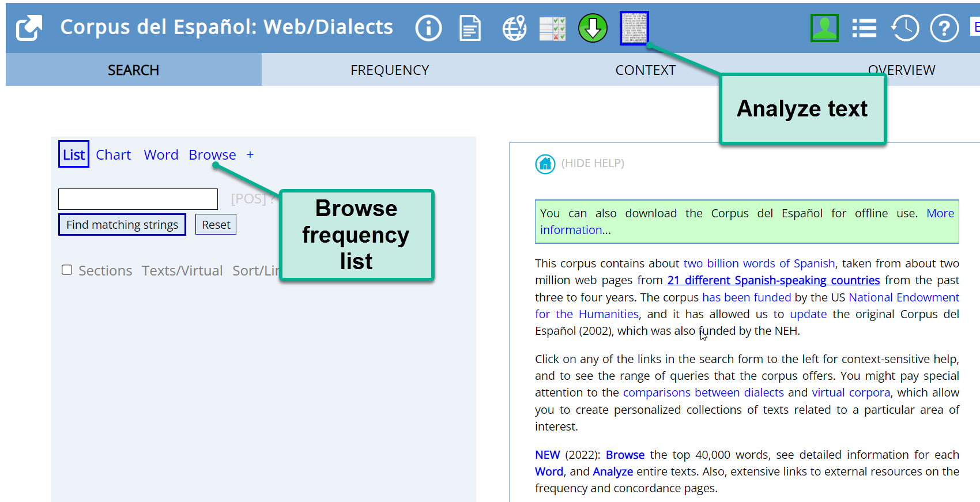Open the More information download link
980x502 pixels.
940,213
